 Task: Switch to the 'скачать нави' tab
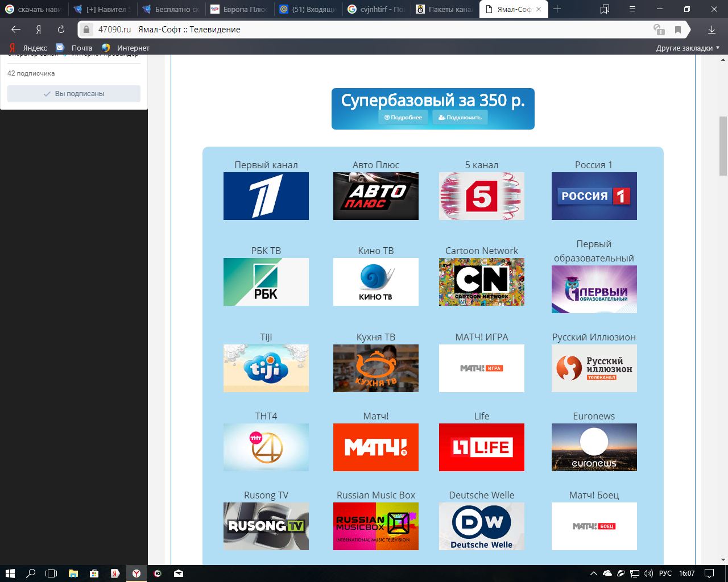pyautogui.click(x=34, y=9)
